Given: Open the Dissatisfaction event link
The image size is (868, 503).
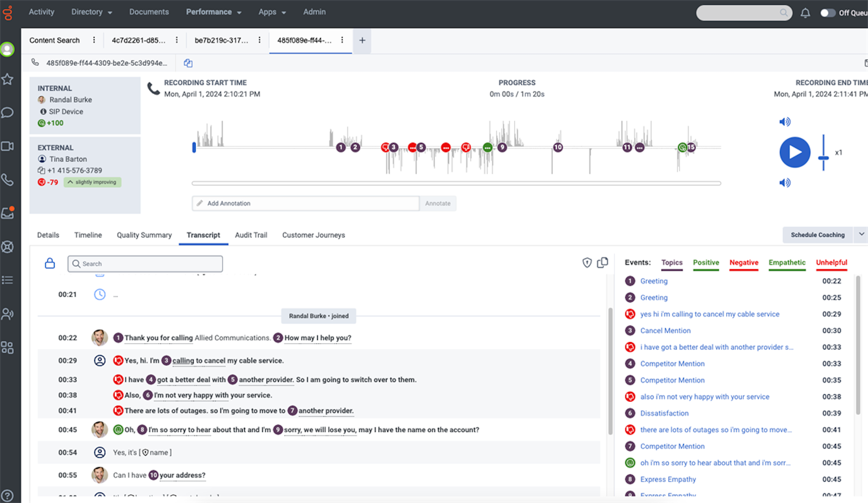Looking at the screenshot, I should tap(664, 413).
